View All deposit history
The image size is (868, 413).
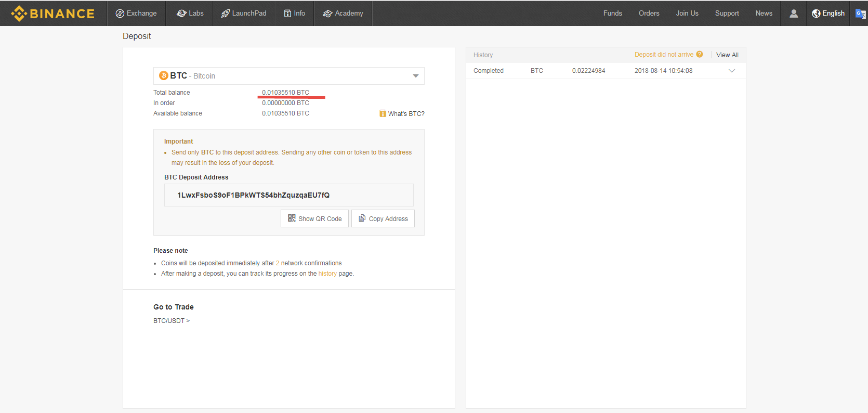(x=727, y=55)
